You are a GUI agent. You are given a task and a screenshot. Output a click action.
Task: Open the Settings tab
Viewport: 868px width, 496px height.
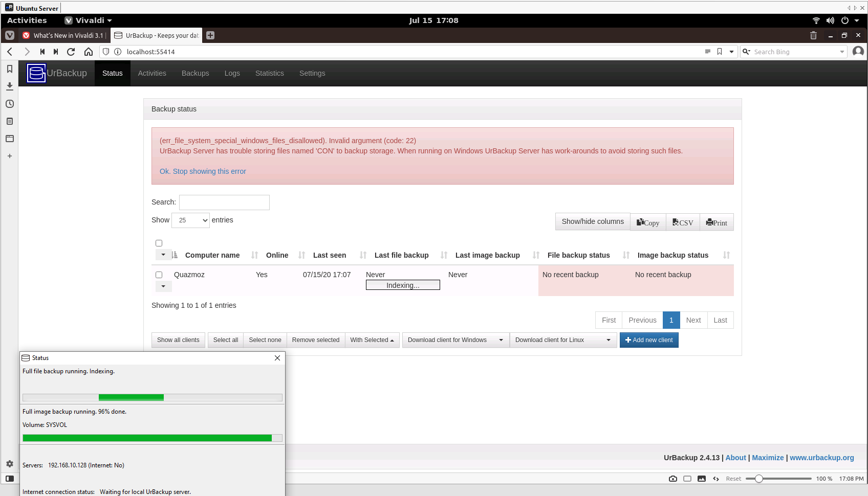[312, 73]
